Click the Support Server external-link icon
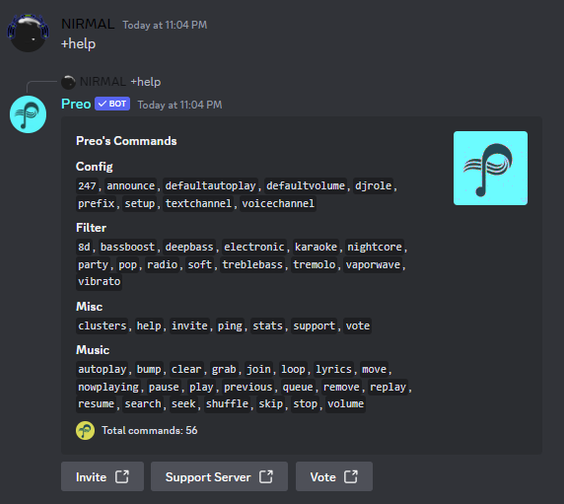This screenshot has height=504, width=564. (266, 477)
